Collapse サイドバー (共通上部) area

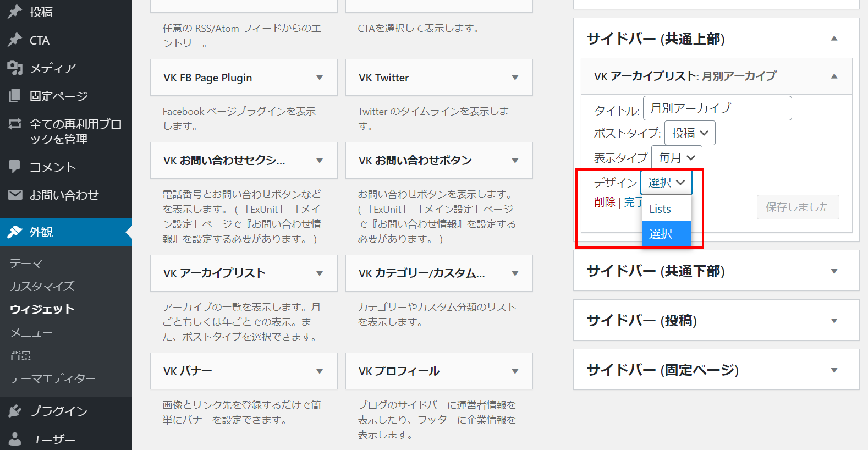pos(834,39)
